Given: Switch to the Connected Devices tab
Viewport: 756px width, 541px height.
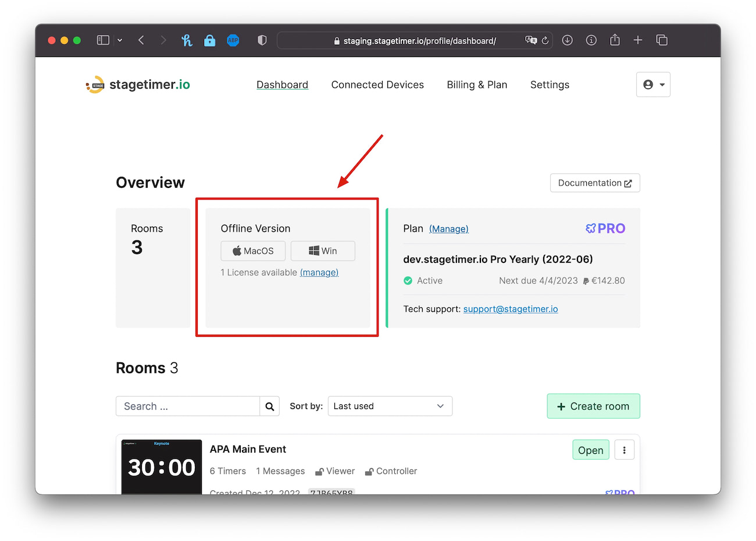Looking at the screenshot, I should click(377, 84).
